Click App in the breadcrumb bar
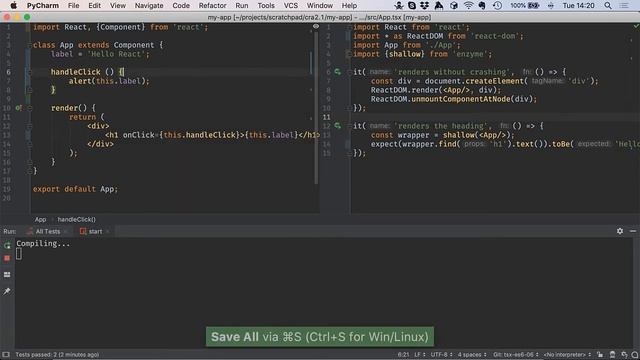The image size is (640, 360). click(x=40, y=220)
